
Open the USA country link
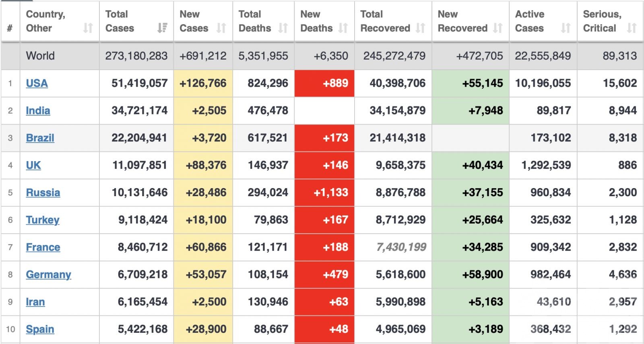[37, 83]
